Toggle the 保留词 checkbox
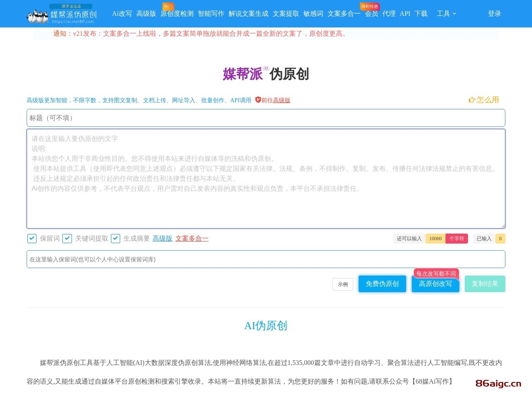This screenshot has height=399, width=532. click(32, 239)
